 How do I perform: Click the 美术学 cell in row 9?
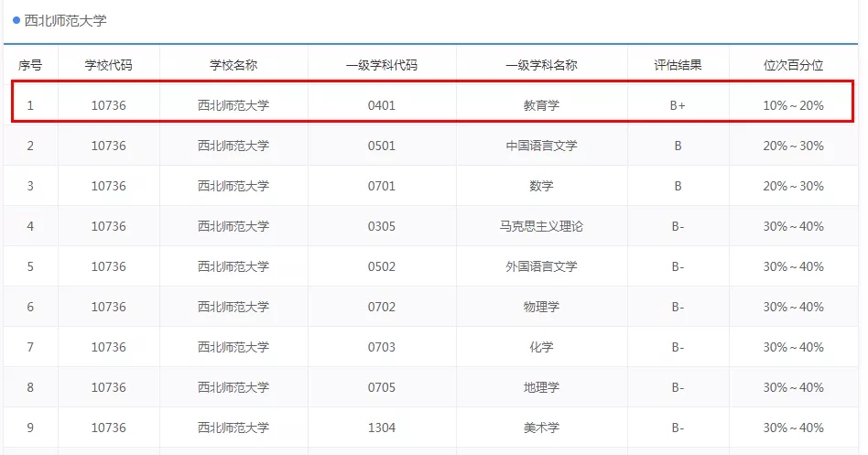[541, 428]
